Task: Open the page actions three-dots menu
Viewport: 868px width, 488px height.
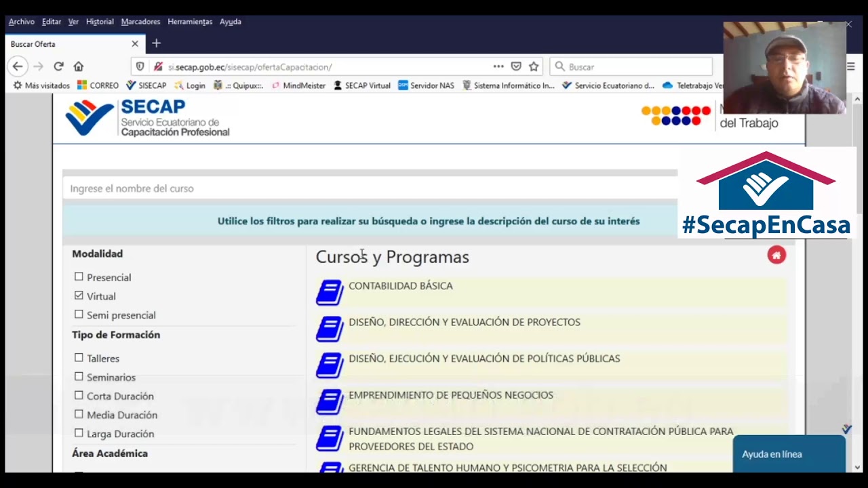Action: [498, 66]
